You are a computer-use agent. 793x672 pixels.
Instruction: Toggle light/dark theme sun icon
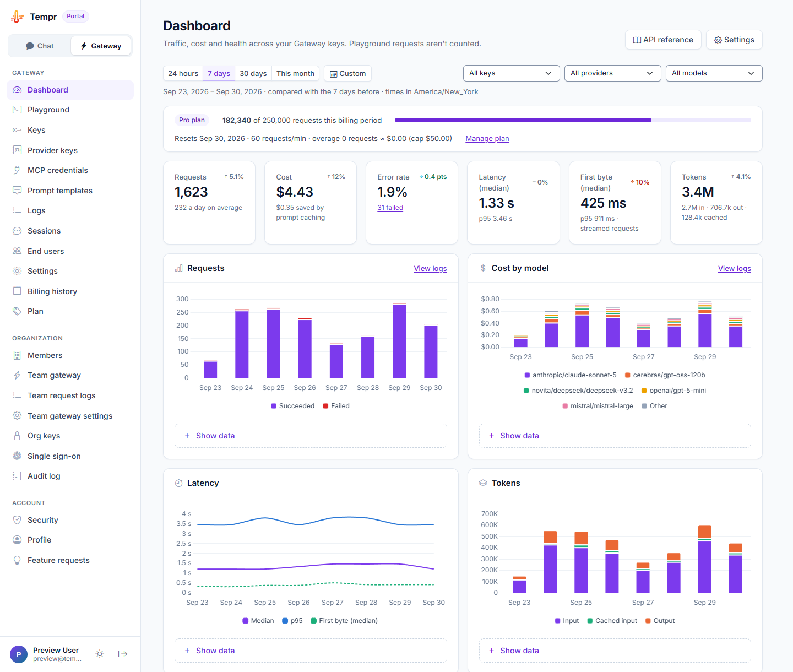(x=100, y=654)
